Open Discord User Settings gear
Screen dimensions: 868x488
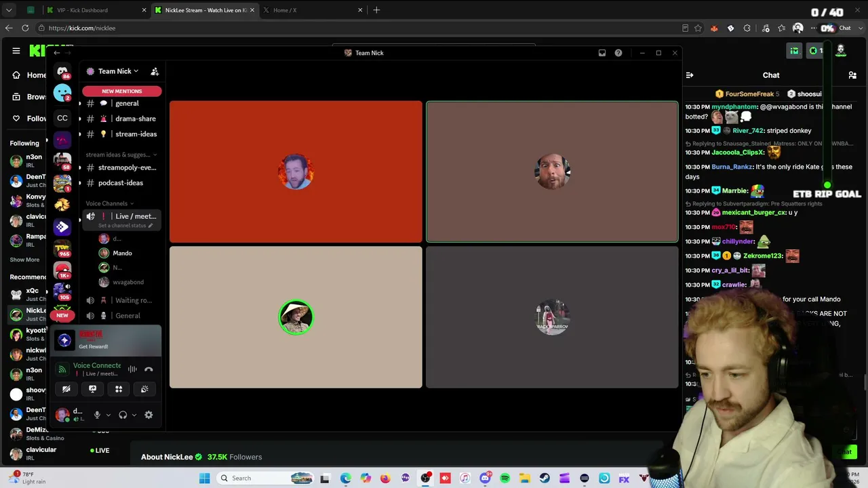coord(149,415)
